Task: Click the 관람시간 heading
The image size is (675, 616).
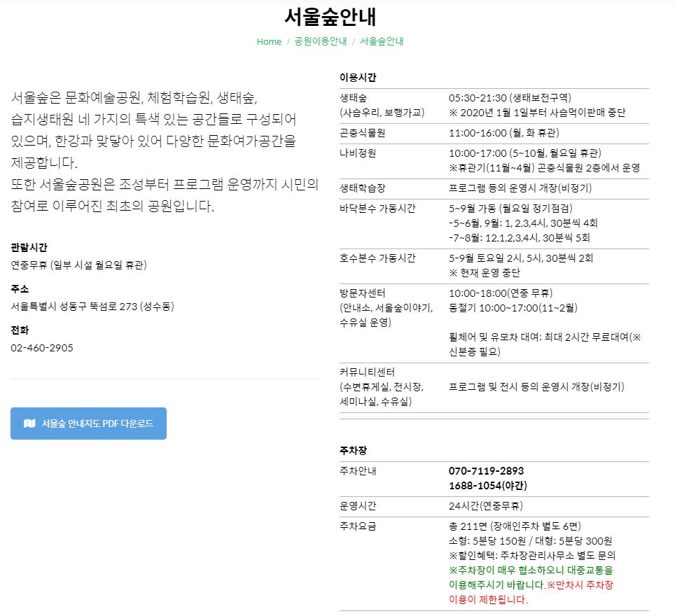Action: click(x=29, y=247)
